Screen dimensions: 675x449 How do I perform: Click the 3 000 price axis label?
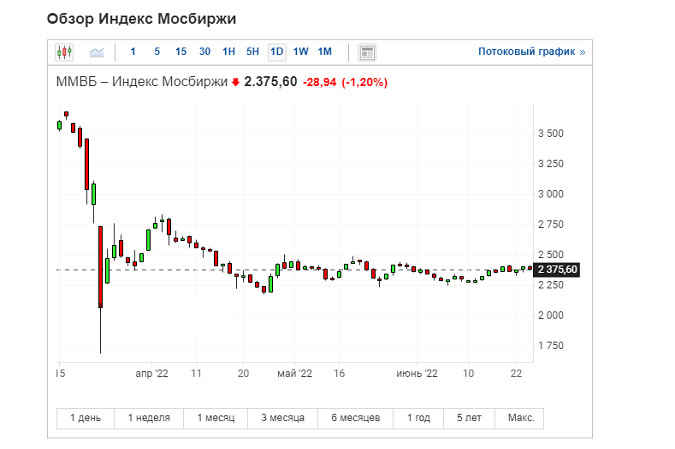[551, 194]
